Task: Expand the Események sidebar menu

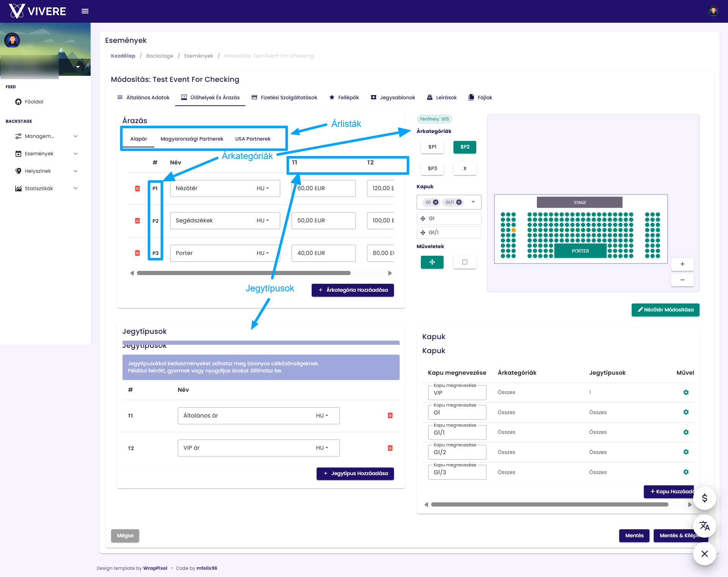Action: tap(46, 153)
